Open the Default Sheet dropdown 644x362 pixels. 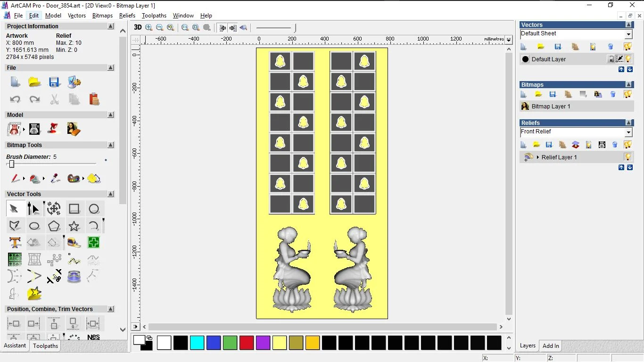pos(628,34)
